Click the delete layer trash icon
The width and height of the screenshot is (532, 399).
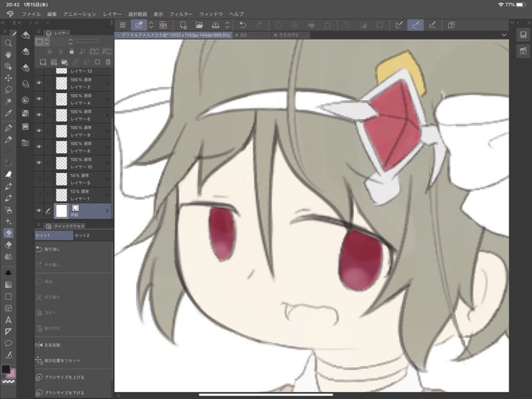tap(108, 62)
